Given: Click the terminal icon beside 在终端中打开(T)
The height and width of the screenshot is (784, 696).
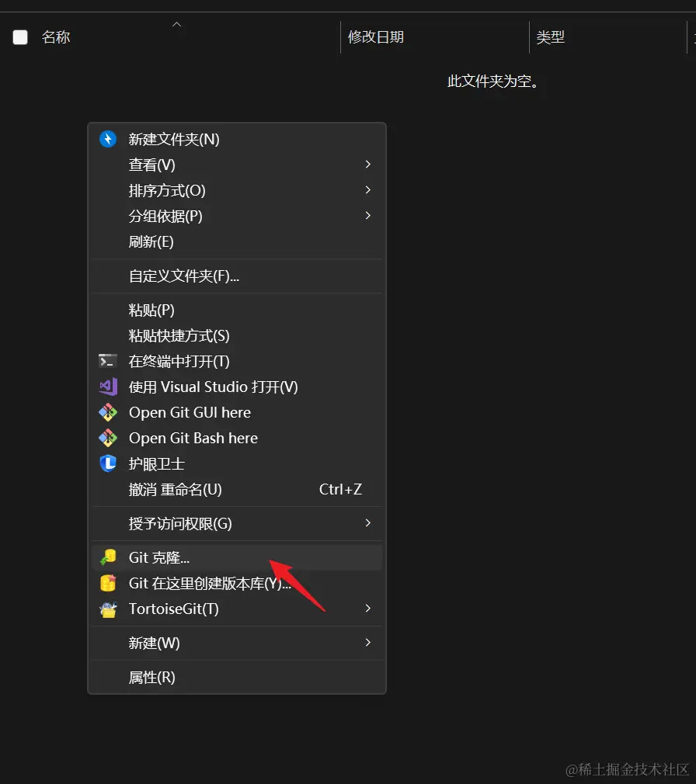Looking at the screenshot, I should pyautogui.click(x=107, y=361).
